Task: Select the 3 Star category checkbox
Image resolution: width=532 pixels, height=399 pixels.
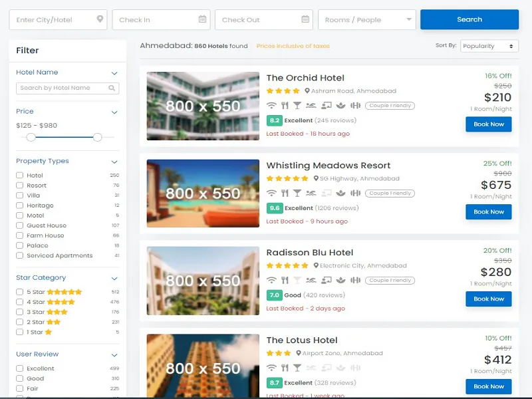Action: coord(20,312)
